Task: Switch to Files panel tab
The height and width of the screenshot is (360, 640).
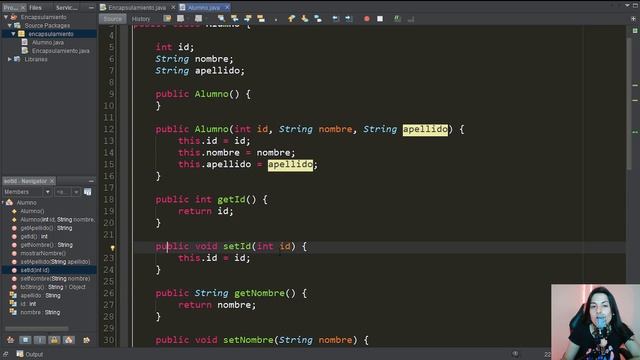Action: point(36,7)
